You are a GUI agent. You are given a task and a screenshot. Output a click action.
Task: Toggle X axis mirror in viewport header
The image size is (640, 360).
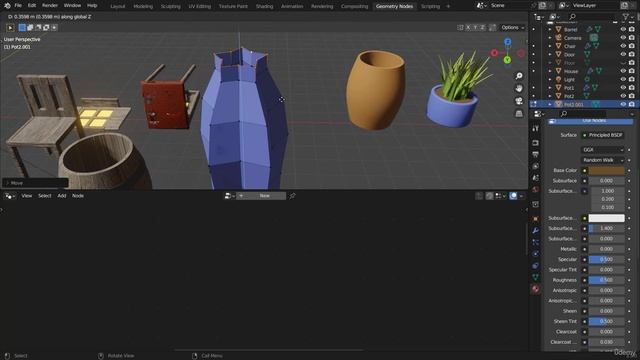point(468,27)
